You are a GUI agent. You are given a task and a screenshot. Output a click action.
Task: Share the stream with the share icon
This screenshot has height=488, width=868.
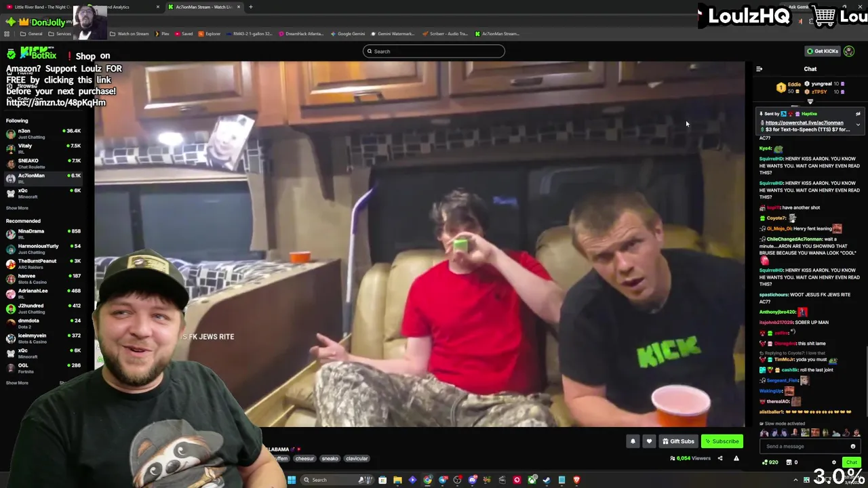pyautogui.click(x=720, y=458)
